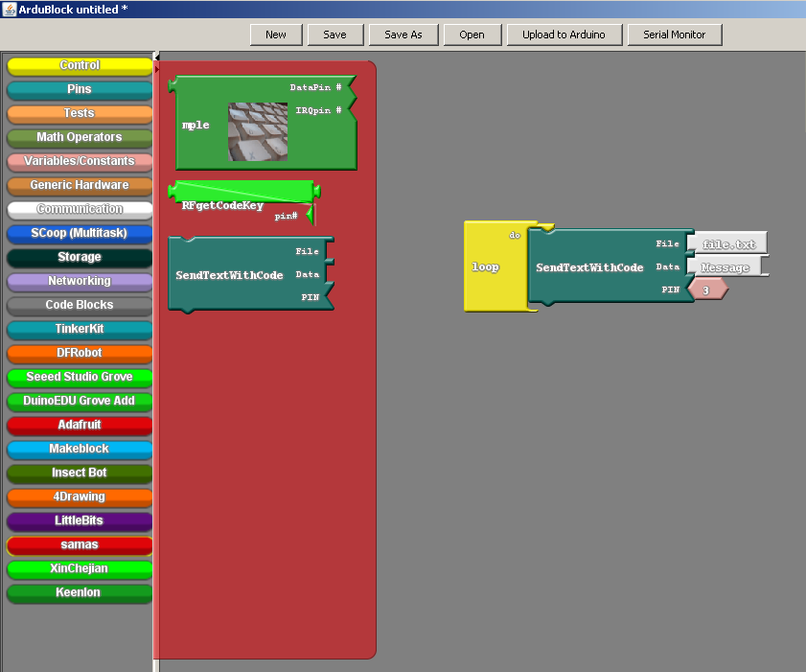Show the LittleBits blocks
Viewport: 806px width, 672px height.
coord(80,521)
